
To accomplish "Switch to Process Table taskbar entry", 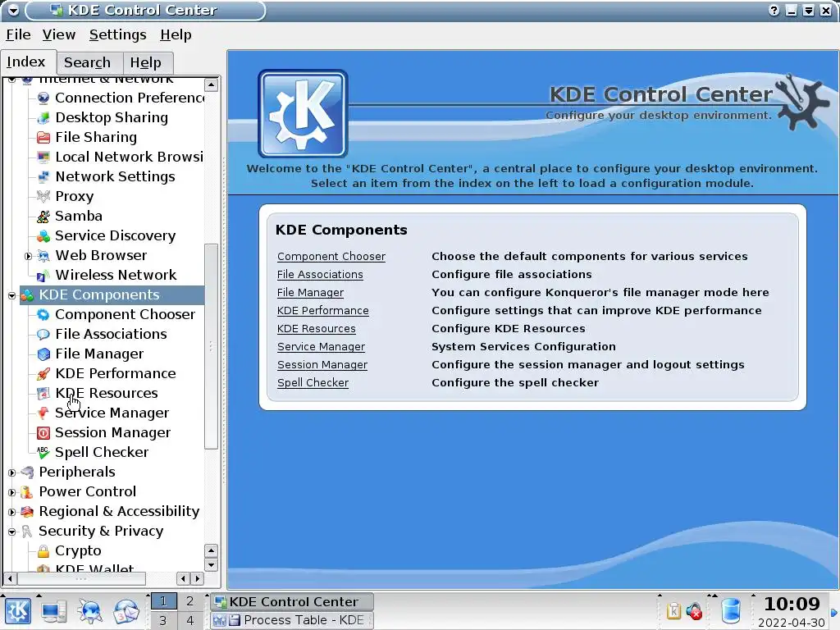I will point(291,620).
